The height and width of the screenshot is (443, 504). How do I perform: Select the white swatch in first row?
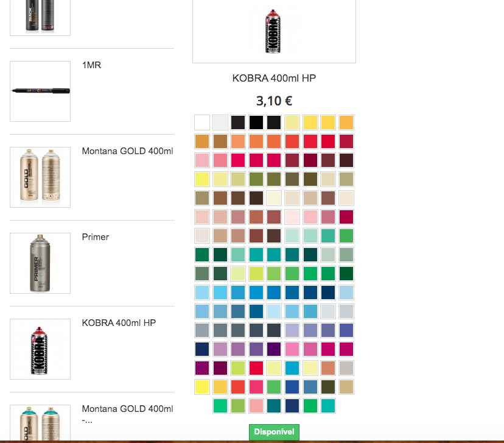(x=202, y=122)
